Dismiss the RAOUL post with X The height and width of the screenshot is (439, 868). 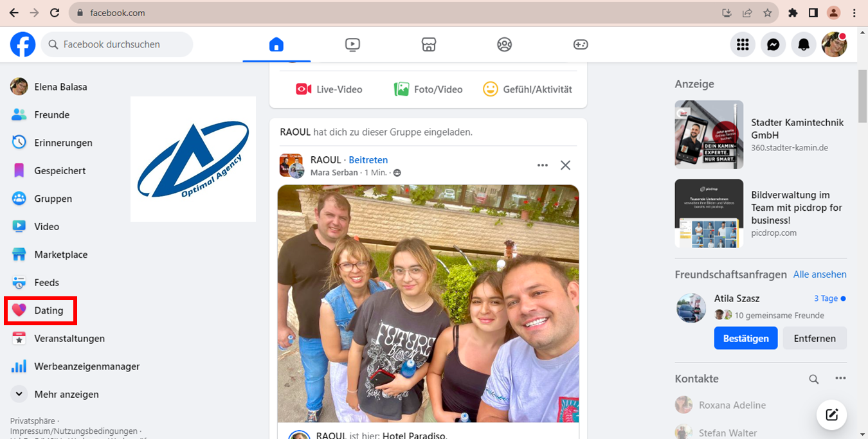[565, 165]
